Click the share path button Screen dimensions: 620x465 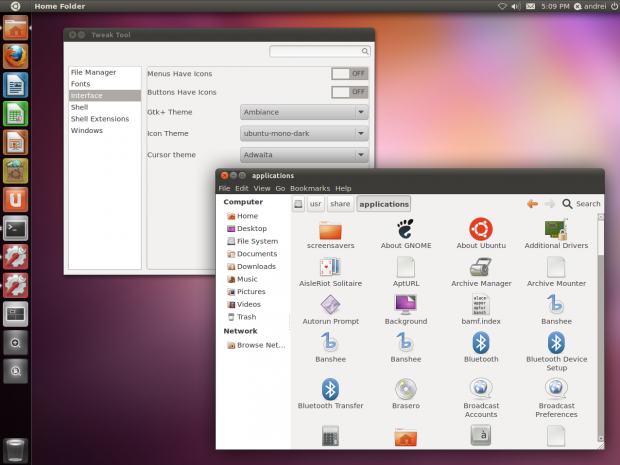(x=340, y=204)
